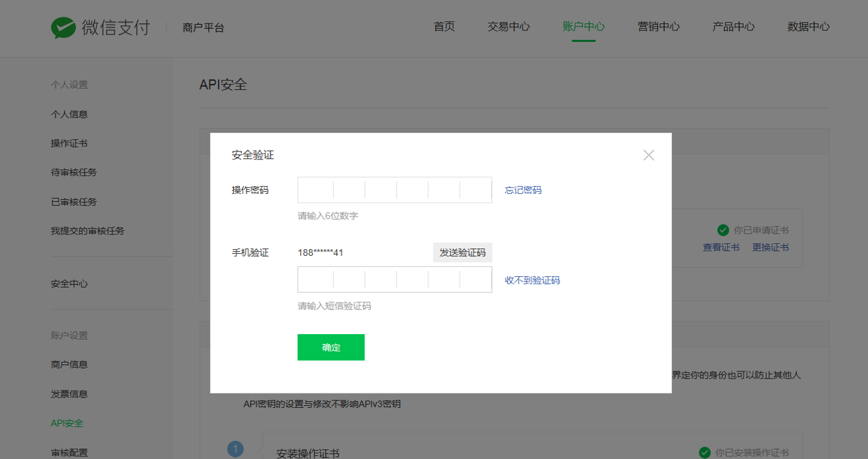
Task: Focus the 操作密码 first digit box
Action: click(x=315, y=190)
